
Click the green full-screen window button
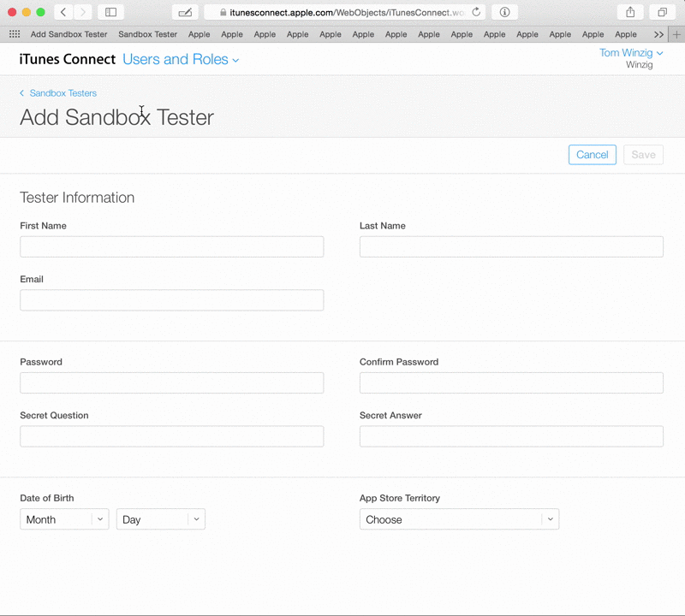click(x=40, y=12)
